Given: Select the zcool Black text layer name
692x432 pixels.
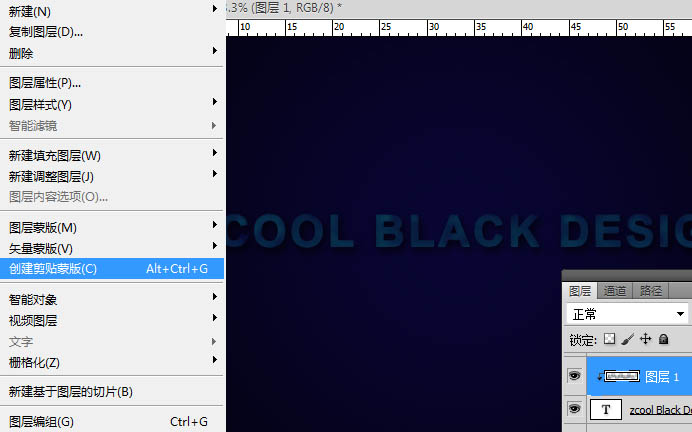Looking at the screenshot, I should tap(661, 410).
